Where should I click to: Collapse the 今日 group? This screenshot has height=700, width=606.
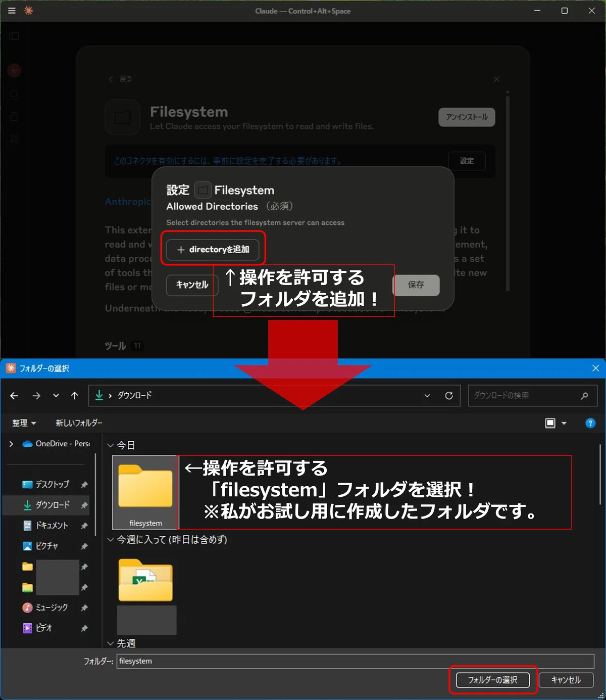point(111,446)
